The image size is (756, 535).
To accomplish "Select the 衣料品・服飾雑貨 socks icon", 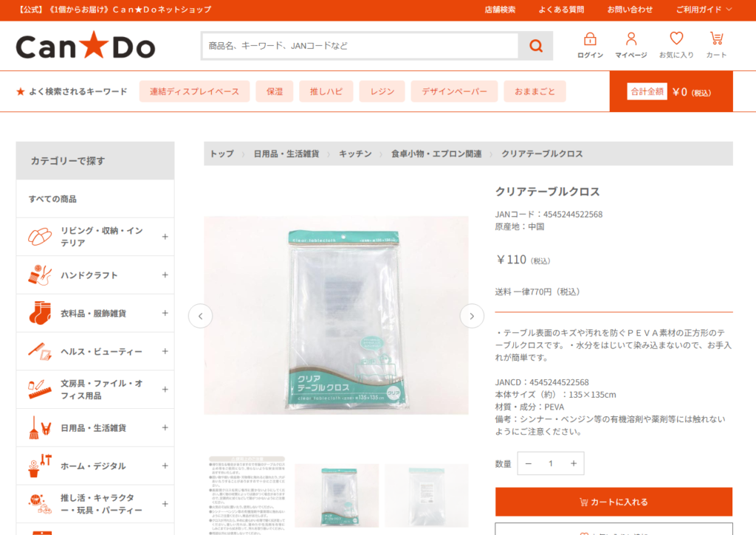I will [40, 314].
